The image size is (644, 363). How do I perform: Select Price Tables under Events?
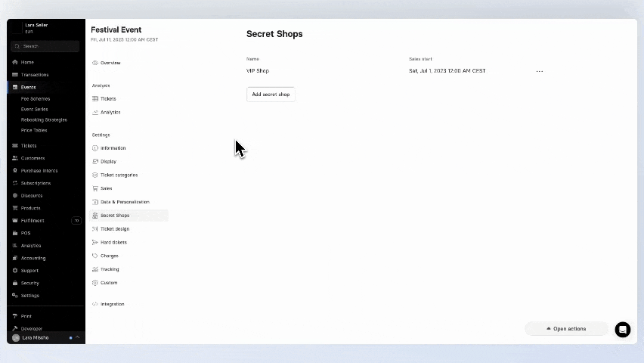pyautogui.click(x=34, y=130)
